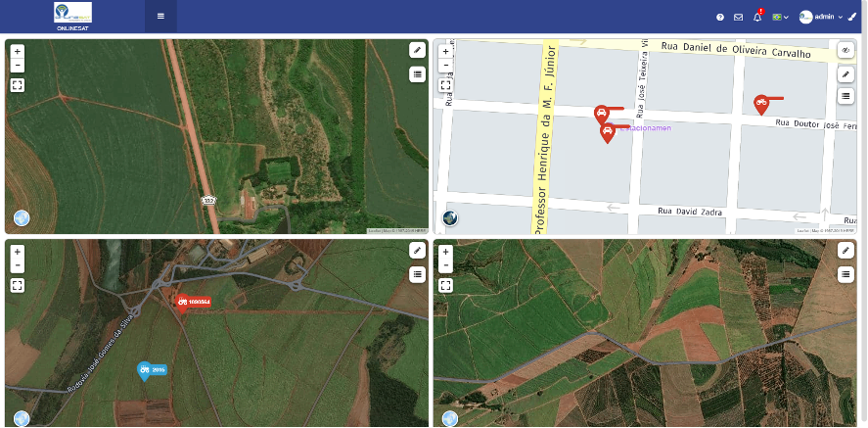The height and width of the screenshot is (428, 868).
Task: Click the red tractor marker 1090564
Action: coord(192,302)
